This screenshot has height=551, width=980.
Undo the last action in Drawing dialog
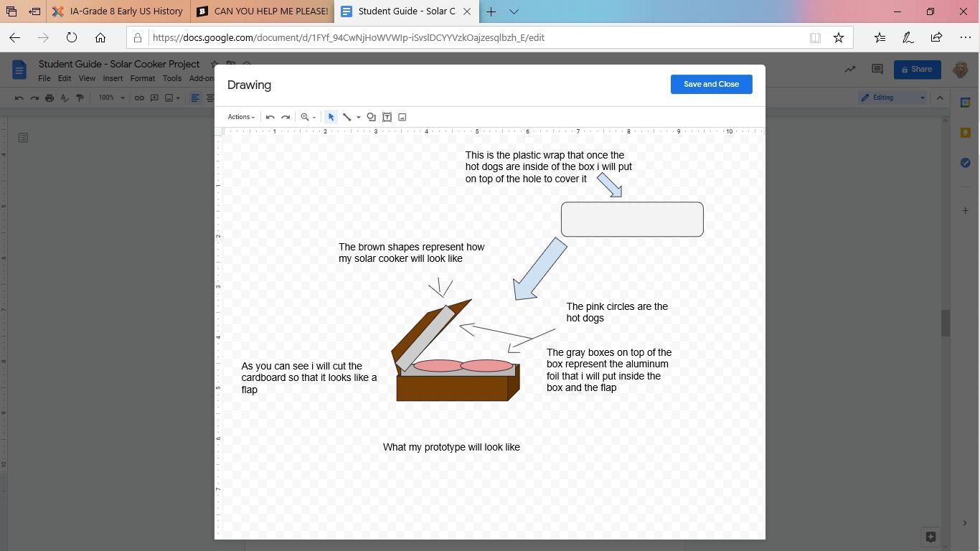click(270, 117)
